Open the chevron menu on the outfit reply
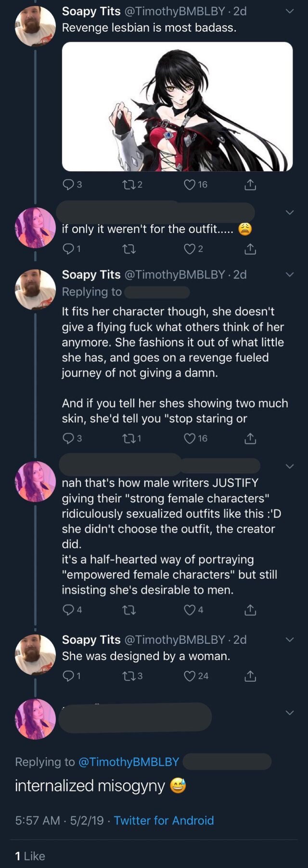 click(x=289, y=212)
